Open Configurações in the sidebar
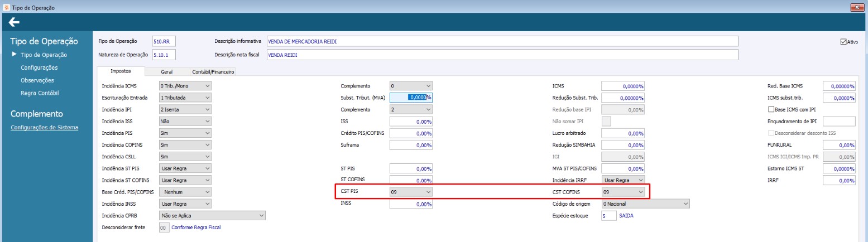 click(39, 67)
